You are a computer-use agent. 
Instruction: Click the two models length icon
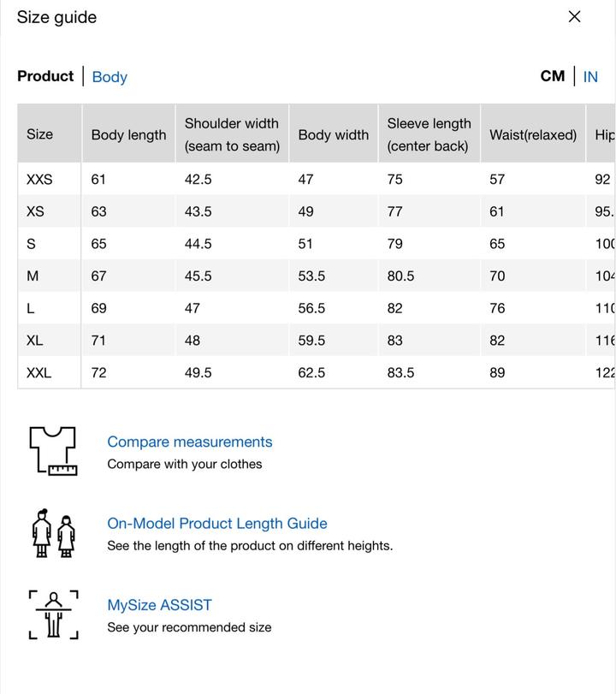(x=53, y=533)
